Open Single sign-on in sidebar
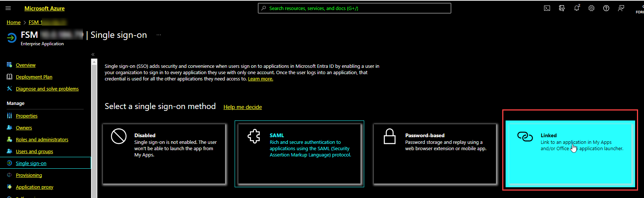This screenshot has height=198, width=644. click(x=31, y=163)
